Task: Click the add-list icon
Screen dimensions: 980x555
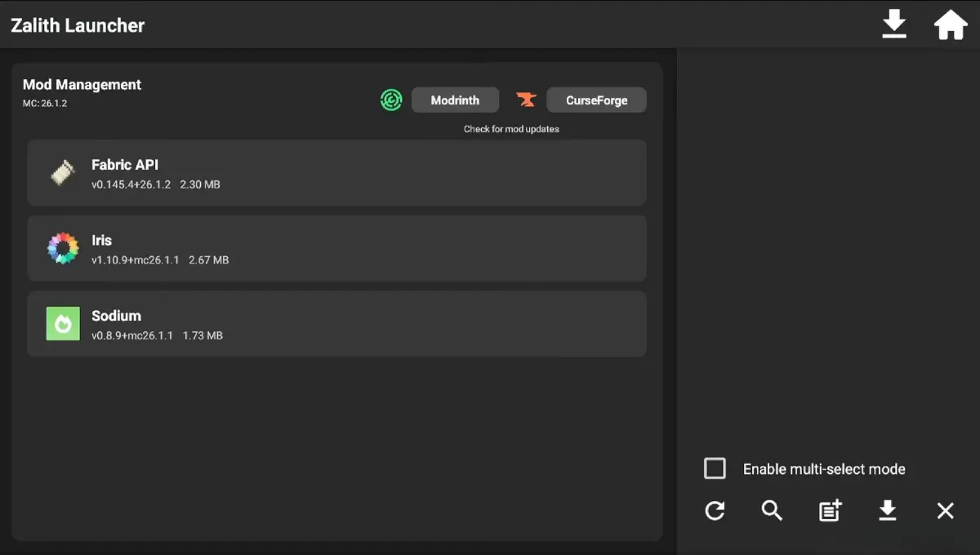Action: click(x=830, y=511)
